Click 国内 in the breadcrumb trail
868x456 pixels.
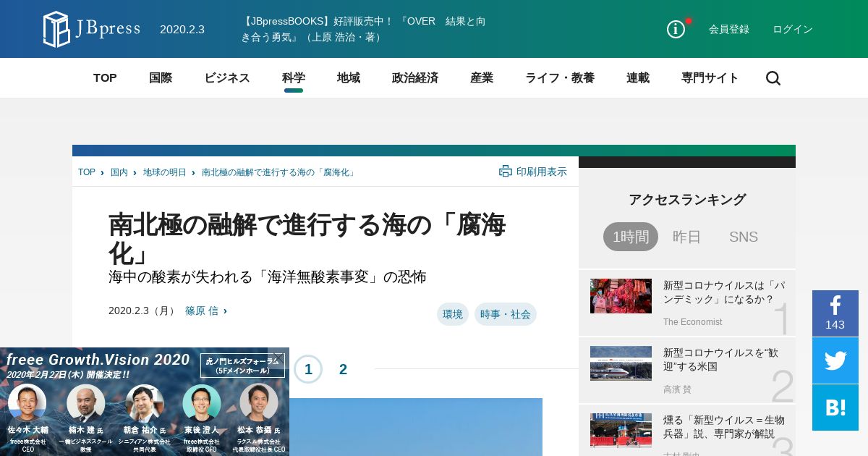[x=119, y=172]
